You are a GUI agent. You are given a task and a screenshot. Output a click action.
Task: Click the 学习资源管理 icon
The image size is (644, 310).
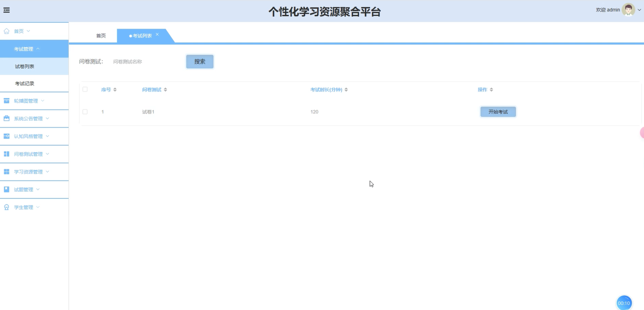point(6,172)
